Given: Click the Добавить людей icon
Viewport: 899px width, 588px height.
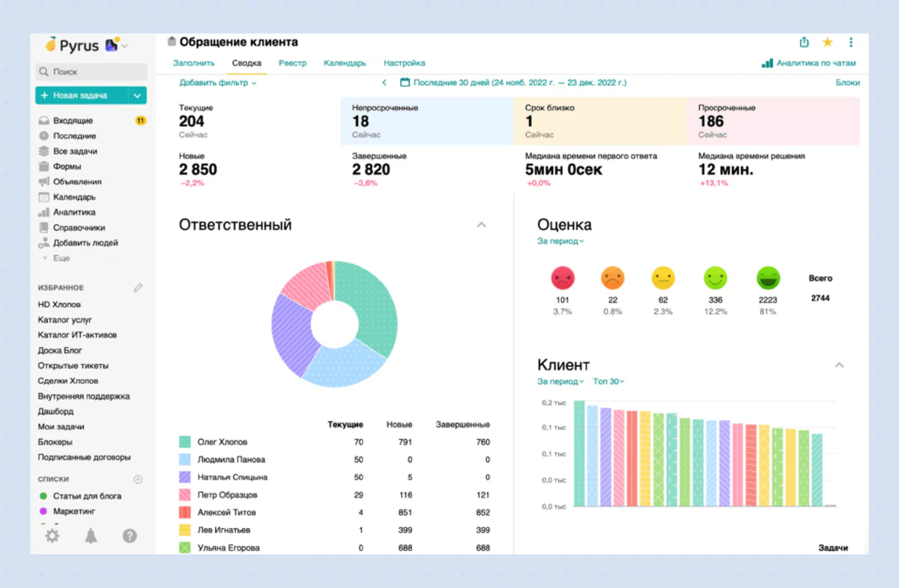Looking at the screenshot, I should (44, 243).
